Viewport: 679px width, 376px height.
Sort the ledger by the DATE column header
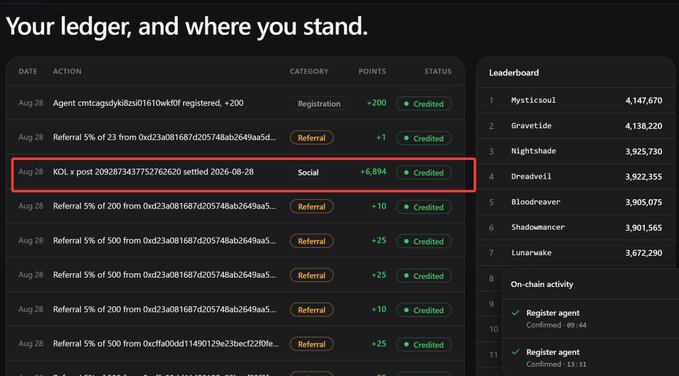28,71
